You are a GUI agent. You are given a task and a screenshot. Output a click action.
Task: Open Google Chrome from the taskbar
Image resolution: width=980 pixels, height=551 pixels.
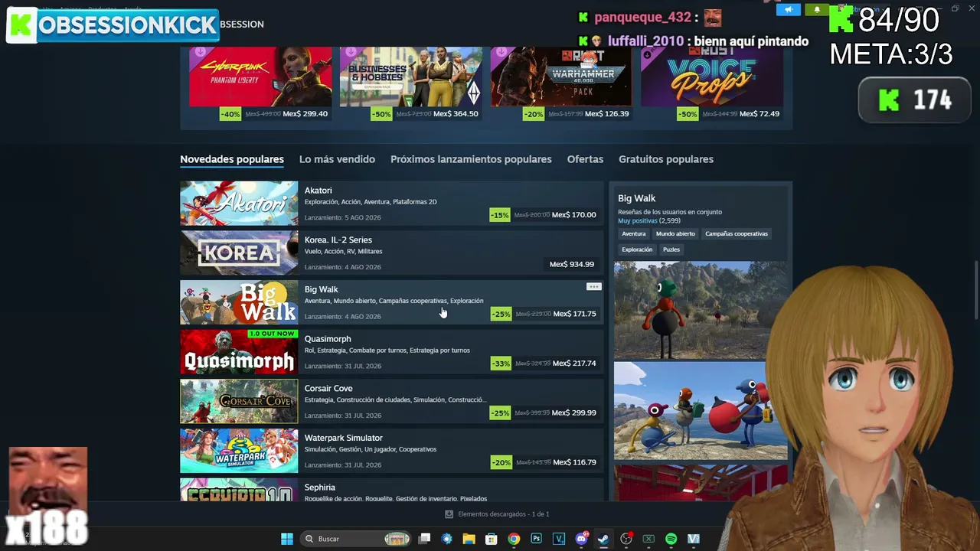tap(514, 539)
